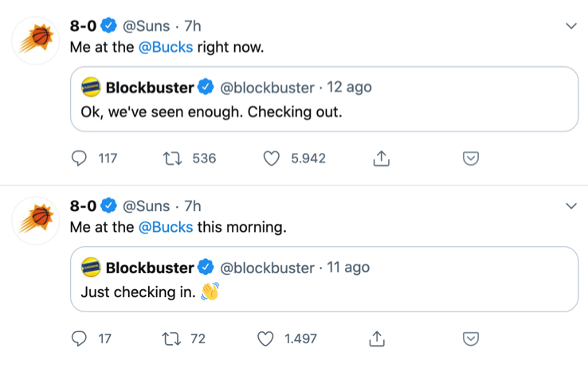Retweet the tweet with 536 retweets
Viewport: 588px width, 368px height.
pos(173,159)
